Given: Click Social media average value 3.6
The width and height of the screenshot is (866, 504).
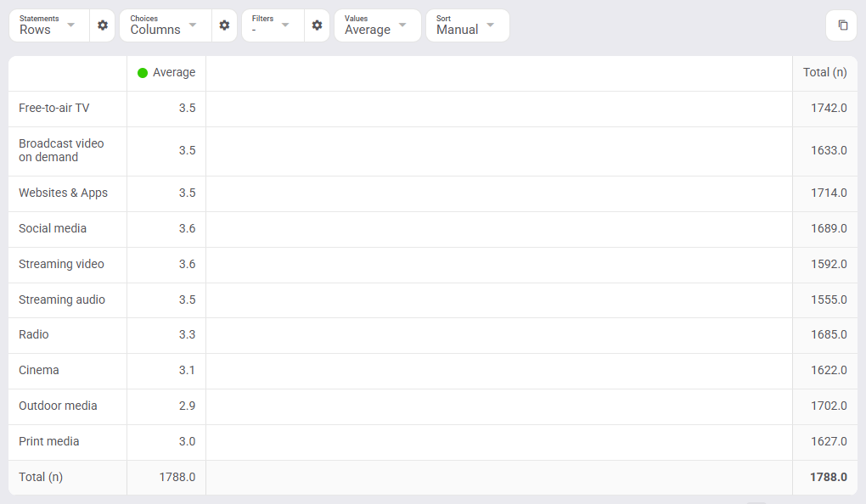Looking at the screenshot, I should click(188, 228).
